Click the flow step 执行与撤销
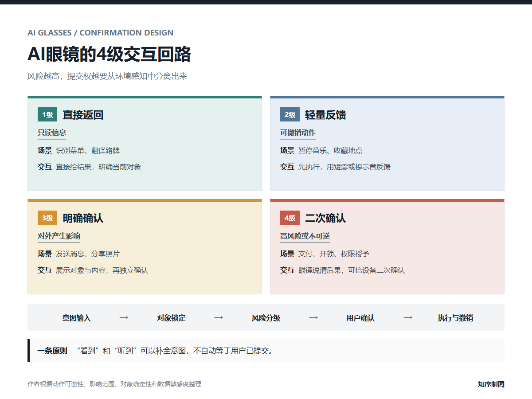The height and width of the screenshot is (399, 532). (x=455, y=318)
